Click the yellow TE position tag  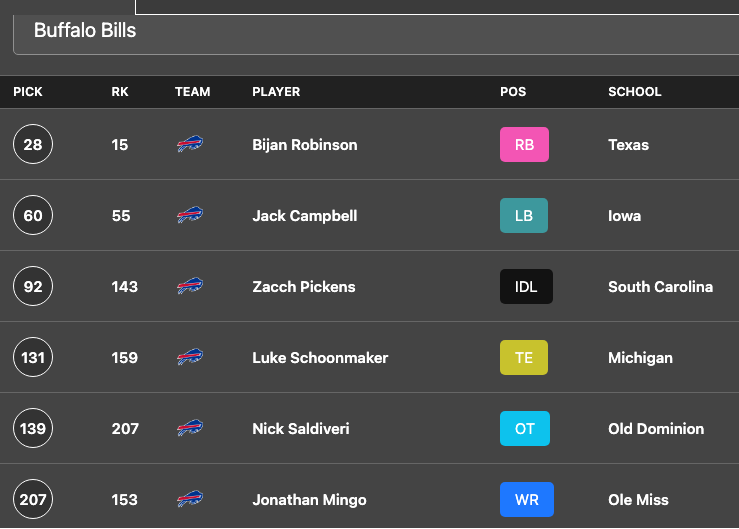pyautogui.click(x=524, y=357)
